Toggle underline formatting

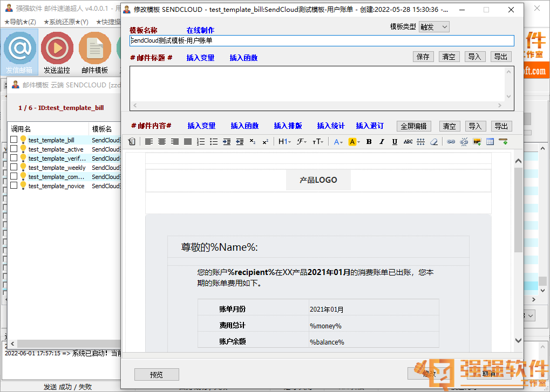tap(395, 141)
